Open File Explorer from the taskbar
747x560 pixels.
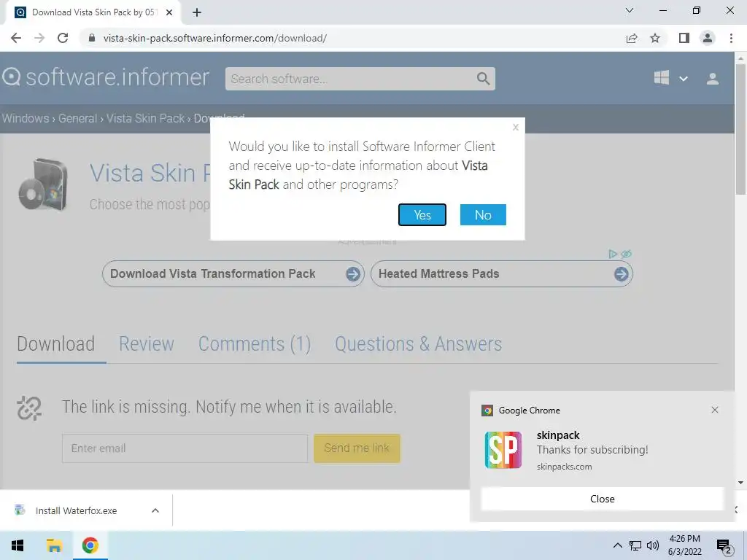click(x=54, y=545)
